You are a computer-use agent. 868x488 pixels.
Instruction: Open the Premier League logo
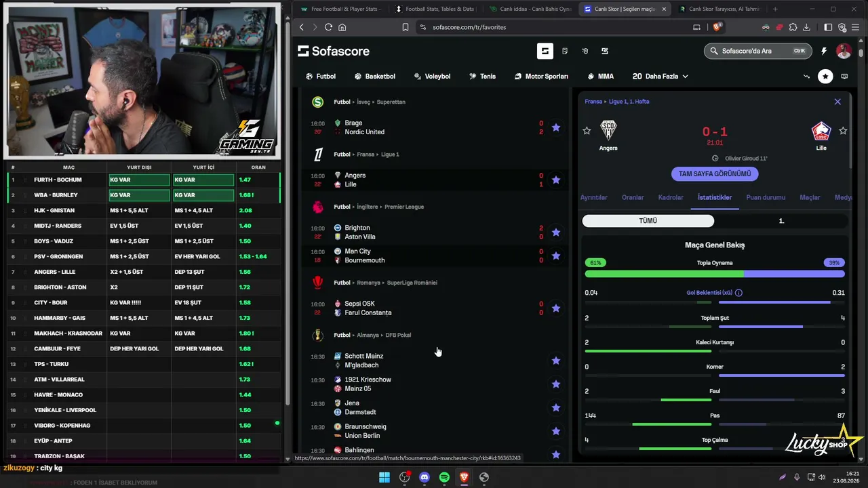click(317, 207)
